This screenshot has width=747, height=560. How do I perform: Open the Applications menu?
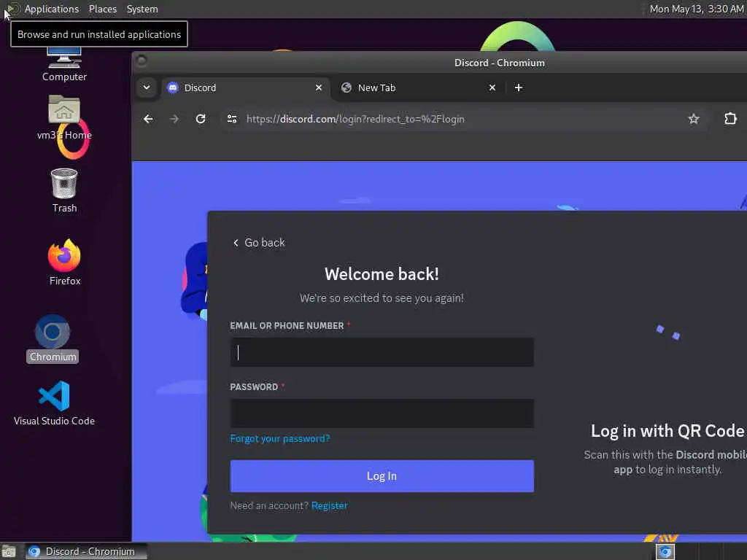click(52, 9)
